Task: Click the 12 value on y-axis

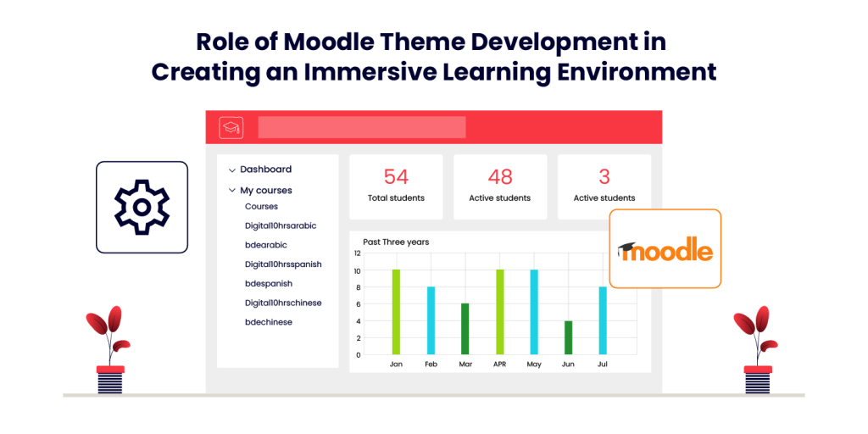Action: point(357,253)
